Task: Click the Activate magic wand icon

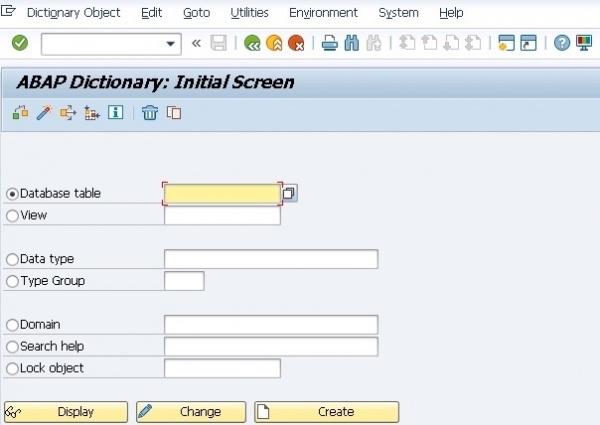Action: pyautogui.click(x=44, y=113)
